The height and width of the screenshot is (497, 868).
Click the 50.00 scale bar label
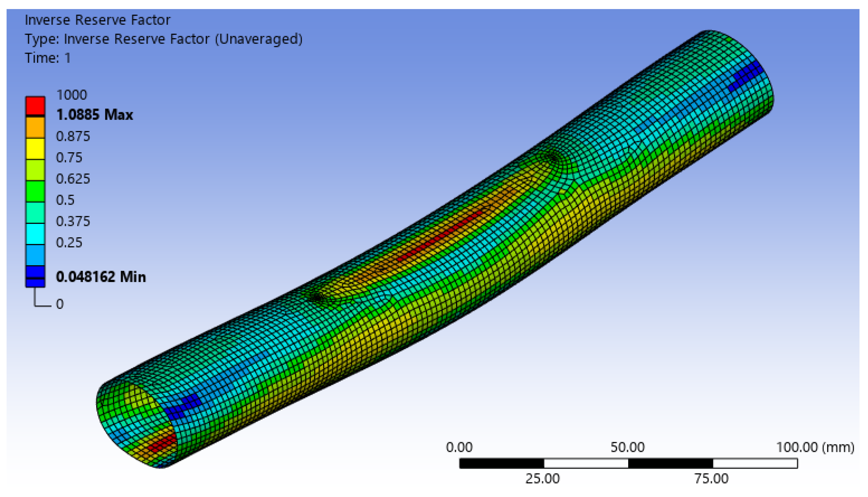(x=628, y=447)
